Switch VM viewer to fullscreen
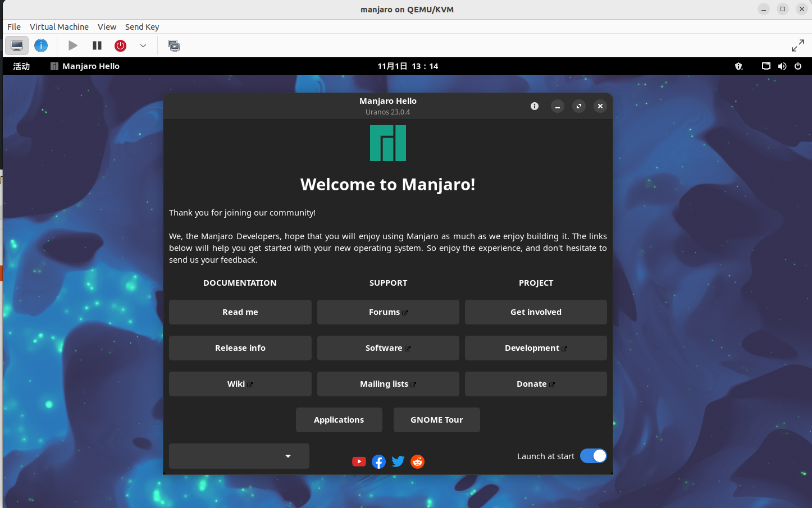Screen dimensions: 812x508 [x=797, y=45]
